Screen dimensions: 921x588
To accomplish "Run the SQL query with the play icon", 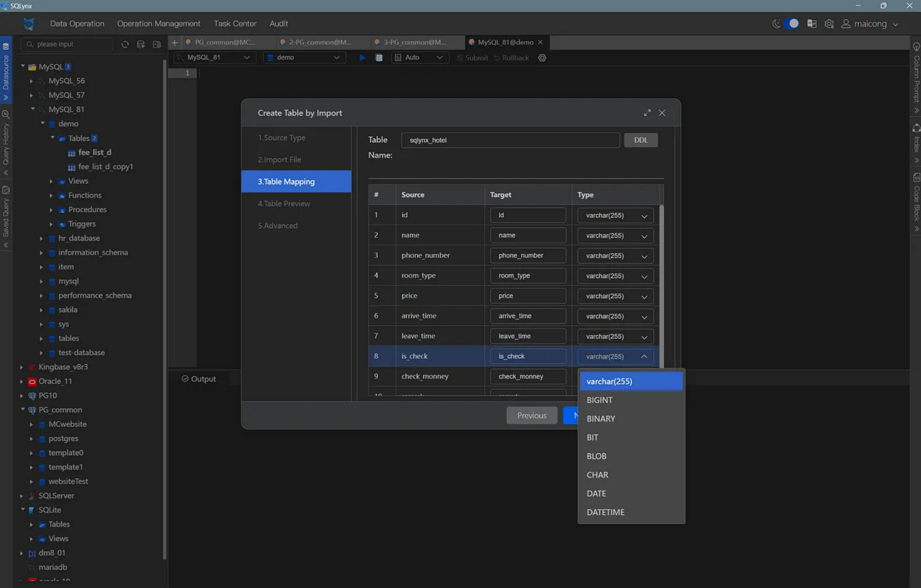I will coord(362,58).
